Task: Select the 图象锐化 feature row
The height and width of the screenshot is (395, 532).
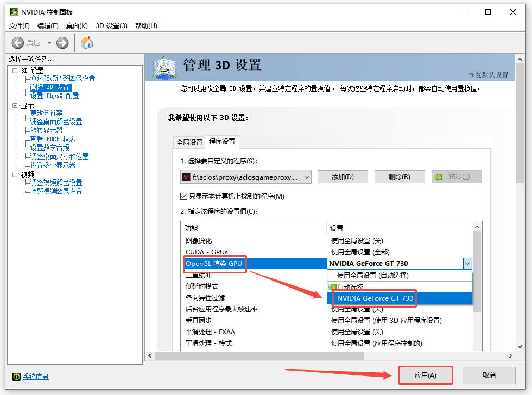Action: coord(326,241)
